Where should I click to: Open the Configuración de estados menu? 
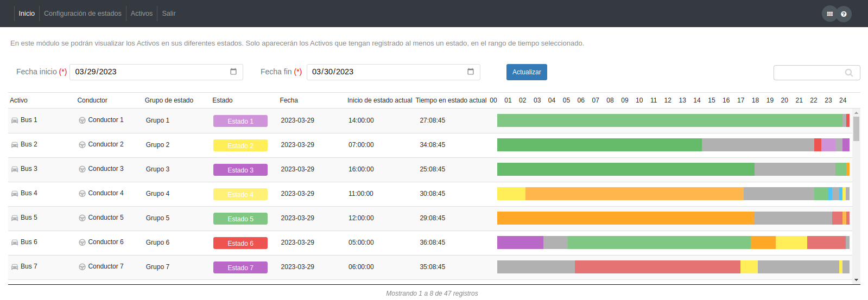83,14
